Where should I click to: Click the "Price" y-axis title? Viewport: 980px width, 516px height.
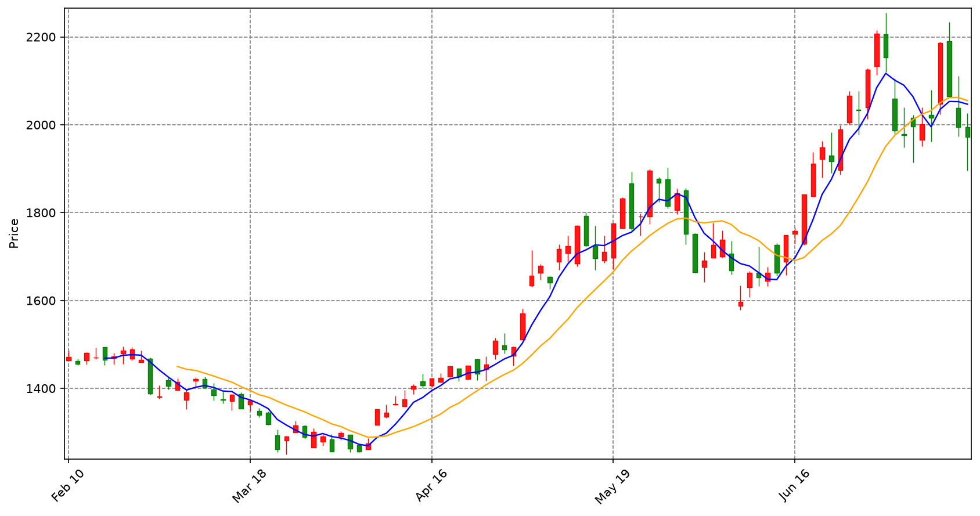point(14,233)
